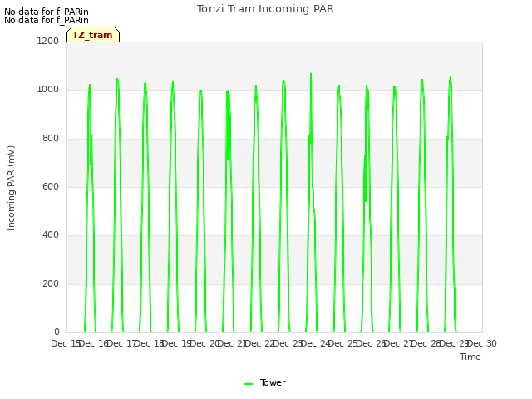Click the Incoming PAR (mV) axis label
Viewport: 532px width, 399px height.
(x=11, y=189)
